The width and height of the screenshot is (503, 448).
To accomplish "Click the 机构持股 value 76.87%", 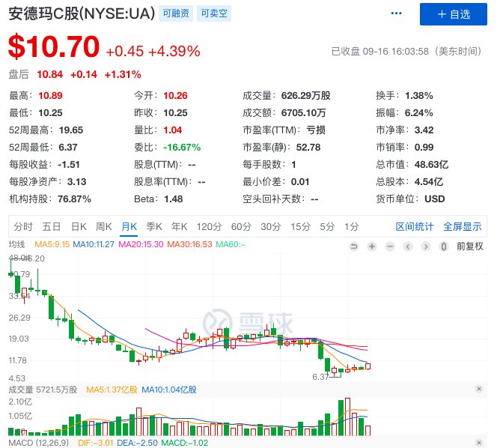I will tap(74, 199).
